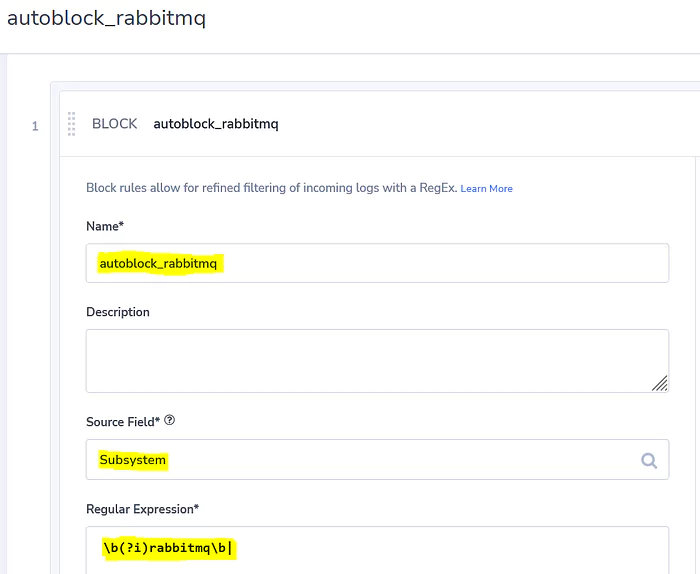The height and width of the screenshot is (574, 700).
Task: Grab the drag handle of the BLOCK rule
Action: 71,124
